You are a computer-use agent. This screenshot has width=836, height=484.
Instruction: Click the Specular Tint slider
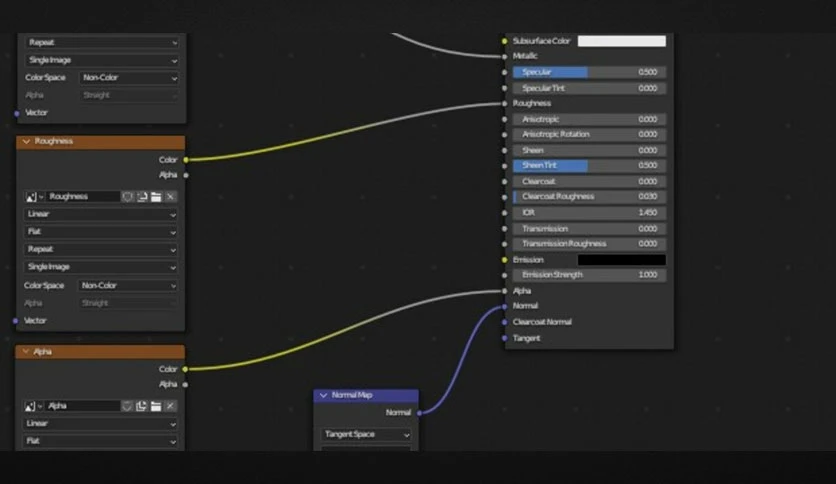tap(589, 88)
